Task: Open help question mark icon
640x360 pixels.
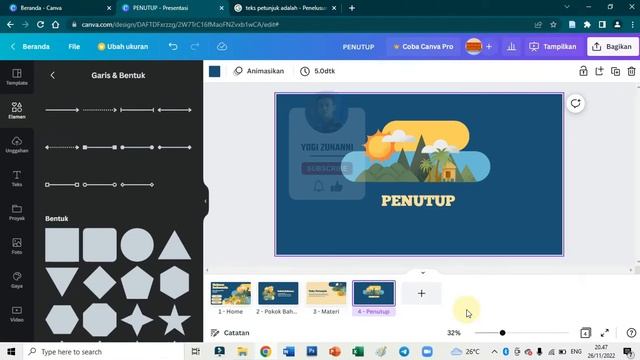Action: tap(631, 333)
